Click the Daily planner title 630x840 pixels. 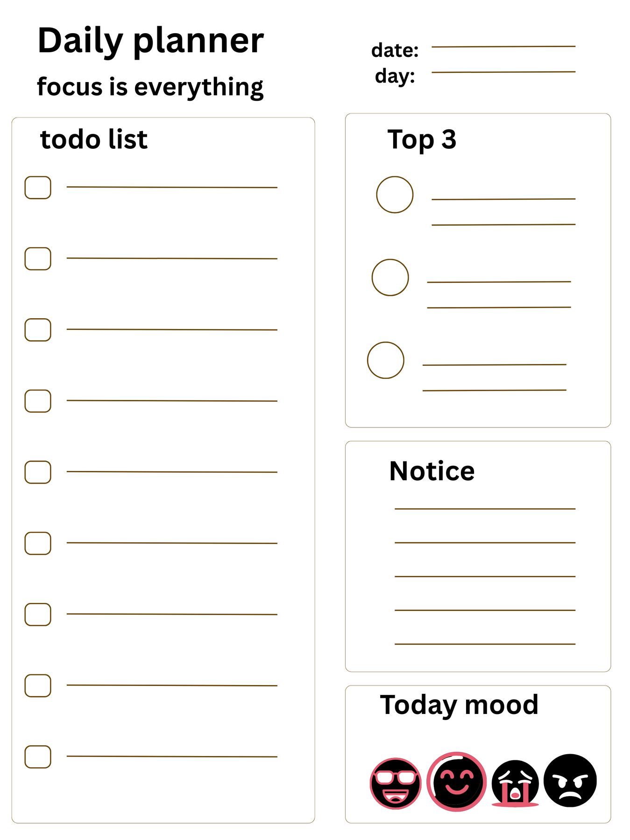pyautogui.click(x=150, y=41)
